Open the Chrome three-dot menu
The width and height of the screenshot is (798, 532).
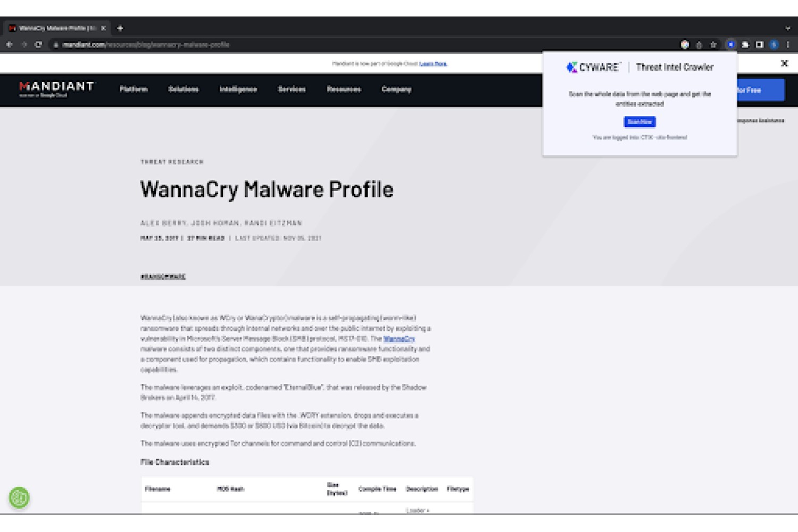[x=788, y=45]
